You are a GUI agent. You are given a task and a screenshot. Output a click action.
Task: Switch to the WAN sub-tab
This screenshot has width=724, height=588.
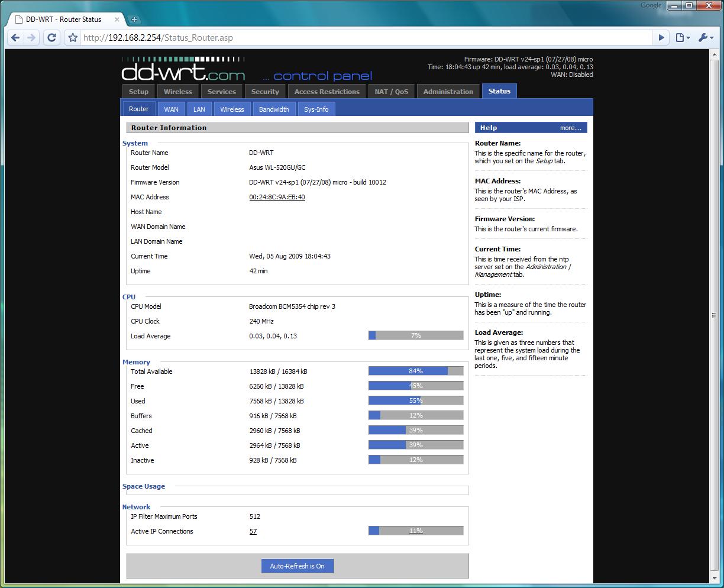(171, 109)
